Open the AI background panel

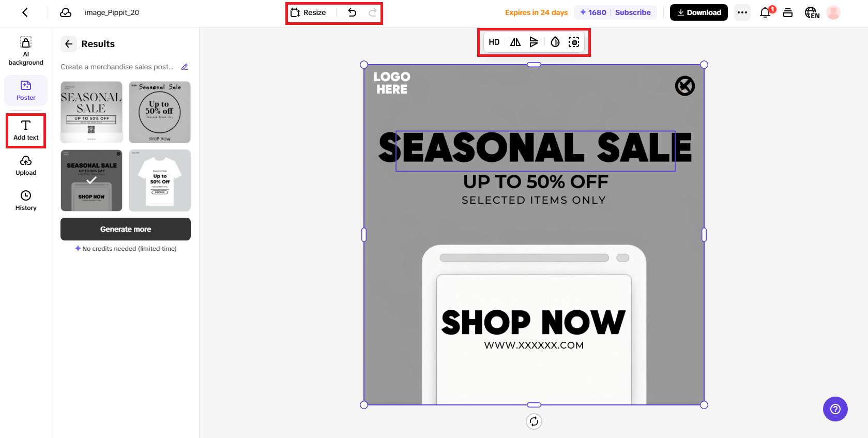click(26, 51)
